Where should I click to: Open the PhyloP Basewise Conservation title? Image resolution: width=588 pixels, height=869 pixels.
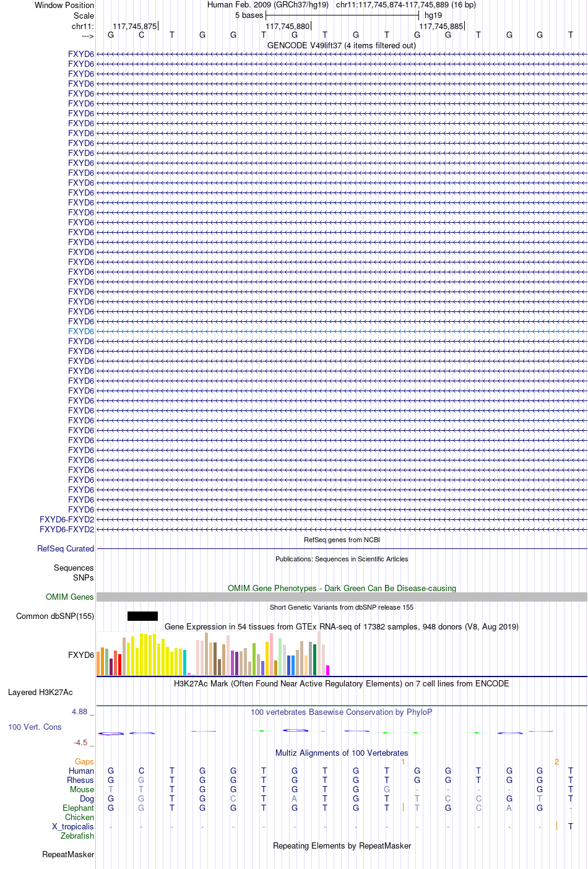click(x=342, y=712)
